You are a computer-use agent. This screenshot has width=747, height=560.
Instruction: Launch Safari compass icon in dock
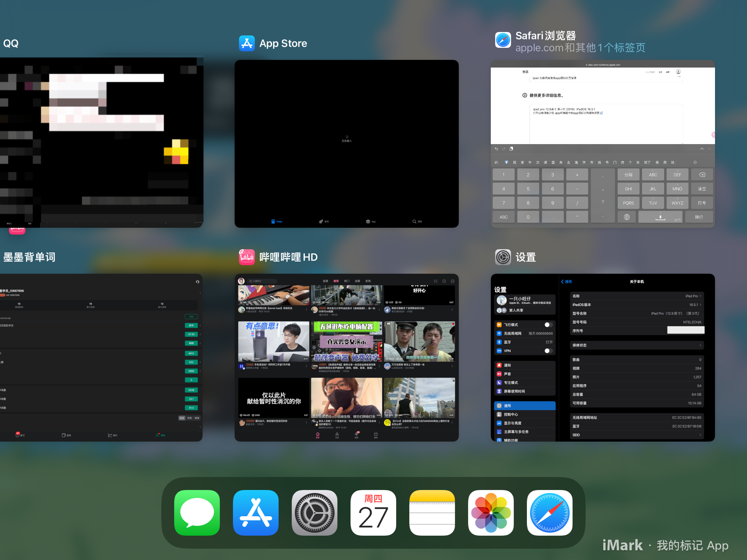click(x=549, y=512)
